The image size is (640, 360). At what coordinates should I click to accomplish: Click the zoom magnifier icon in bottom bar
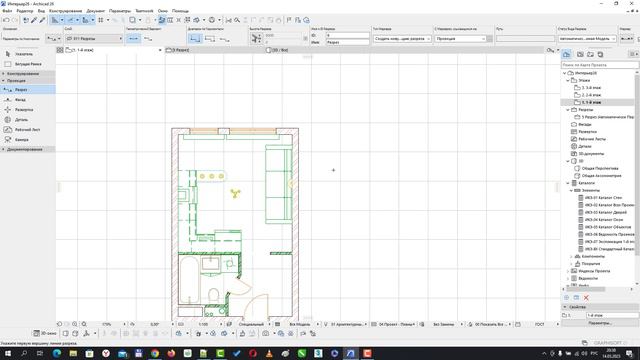click(84, 324)
